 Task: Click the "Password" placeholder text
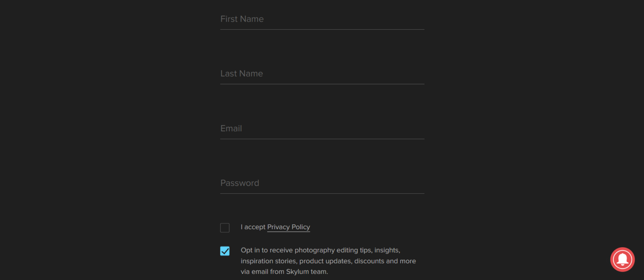coord(239,183)
